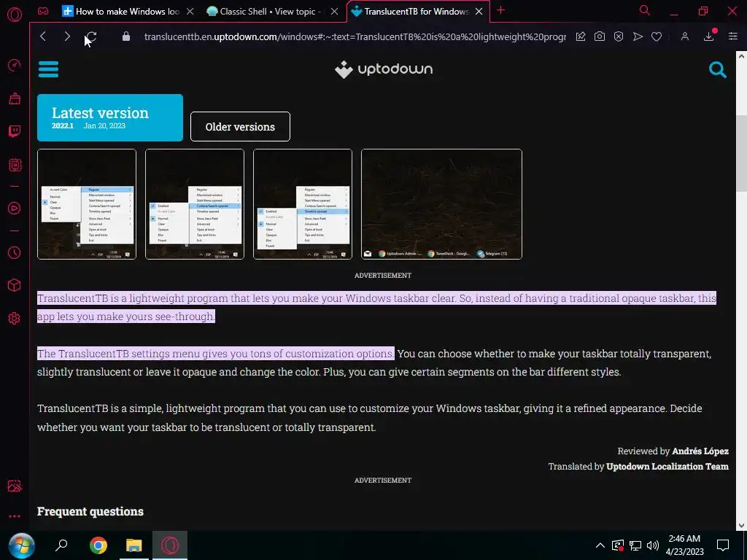Open GX Corner gamepad tab
Screen dimensions: 747x560
coord(43,11)
